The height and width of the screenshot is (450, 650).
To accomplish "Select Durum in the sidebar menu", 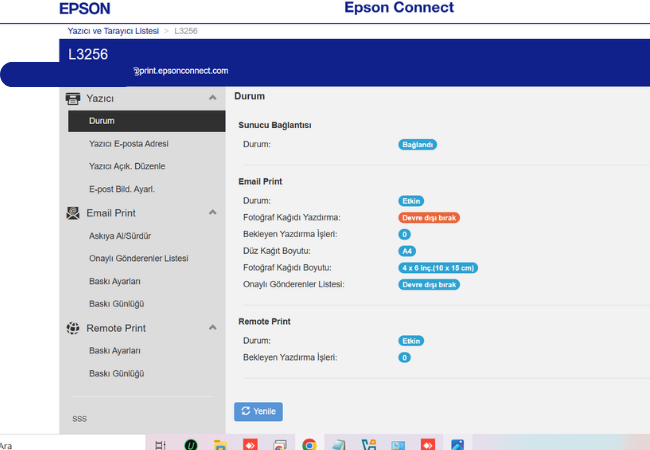I will [102, 121].
